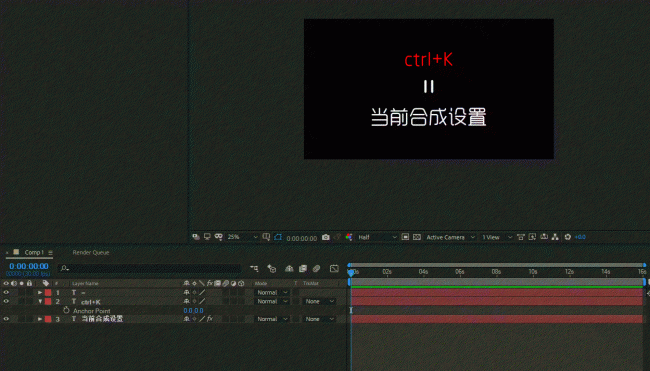650x371 pixels.
Task: Select the ctrl+K layer name
Action: (91, 302)
